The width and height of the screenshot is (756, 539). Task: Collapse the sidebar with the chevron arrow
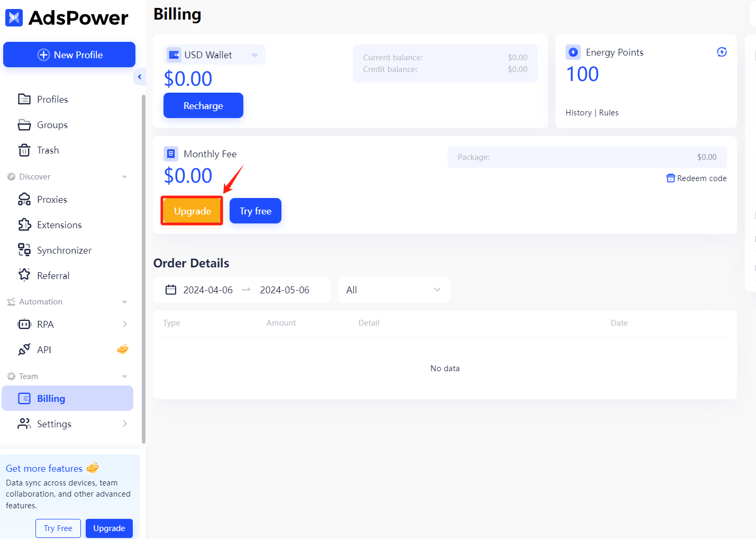(139, 77)
